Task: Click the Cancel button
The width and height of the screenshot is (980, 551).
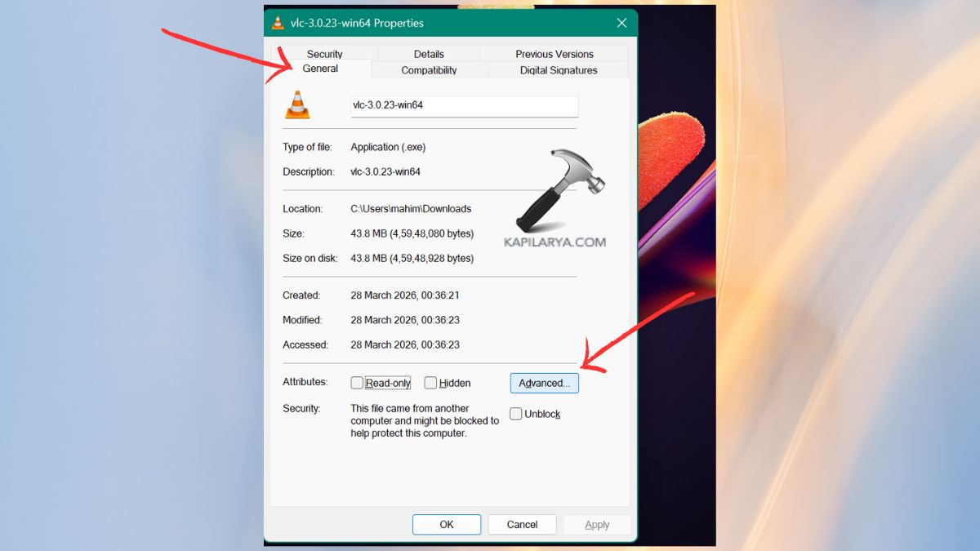Action: [522, 524]
